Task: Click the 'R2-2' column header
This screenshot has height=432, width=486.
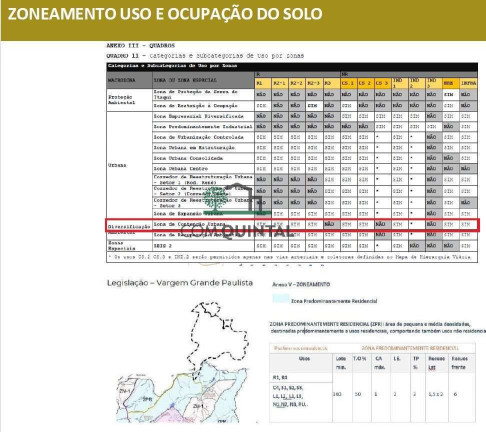Action: [x=296, y=83]
